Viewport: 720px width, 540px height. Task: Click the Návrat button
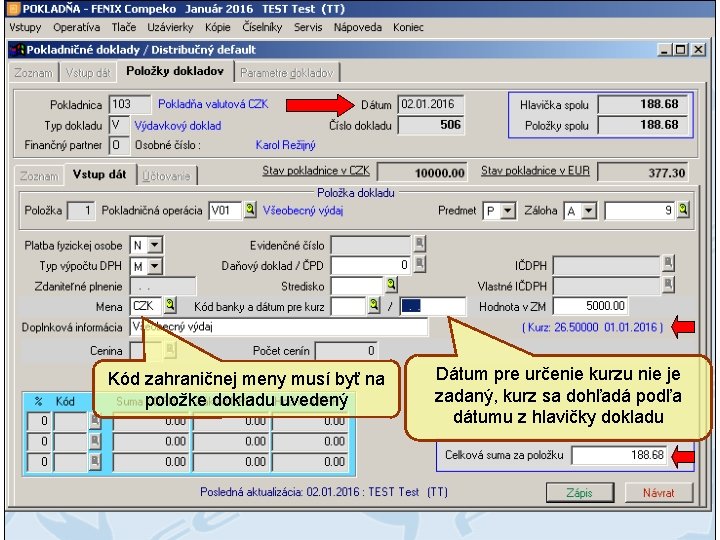[658, 493]
